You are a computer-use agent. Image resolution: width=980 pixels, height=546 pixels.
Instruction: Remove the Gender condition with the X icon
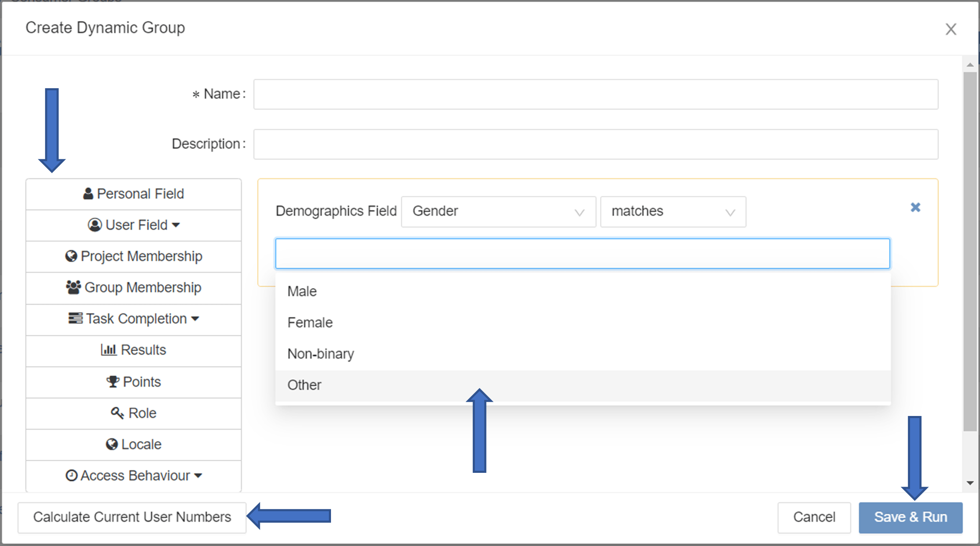[916, 207]
